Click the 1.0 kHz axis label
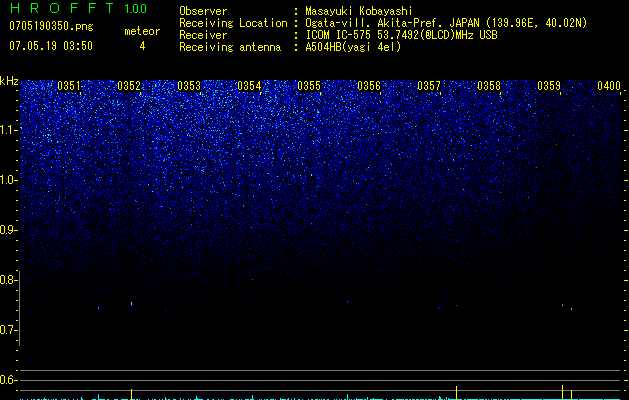 pos(8,180)
